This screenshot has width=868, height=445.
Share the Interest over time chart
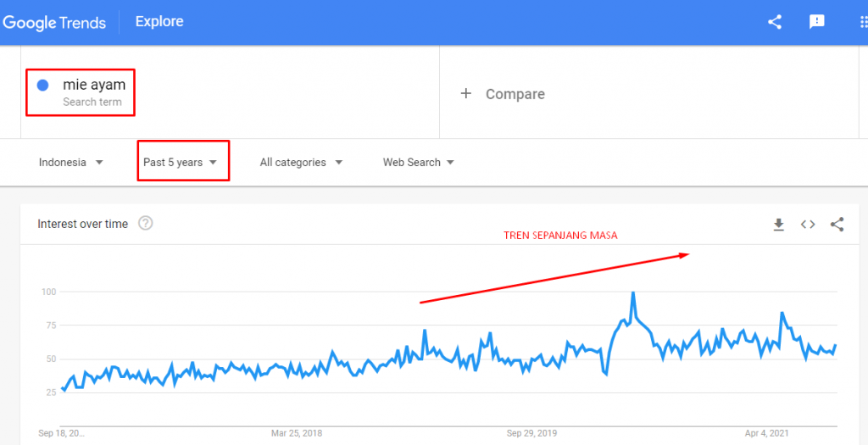coord(837,225)
